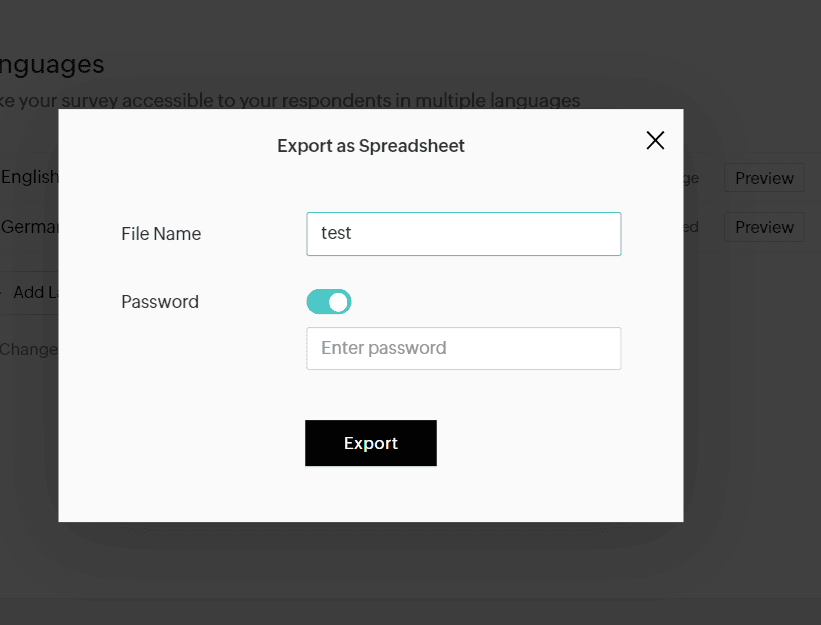Viewport: 821px width, 625px height.
Task: Open Preview for the German language
Action: 764,227
